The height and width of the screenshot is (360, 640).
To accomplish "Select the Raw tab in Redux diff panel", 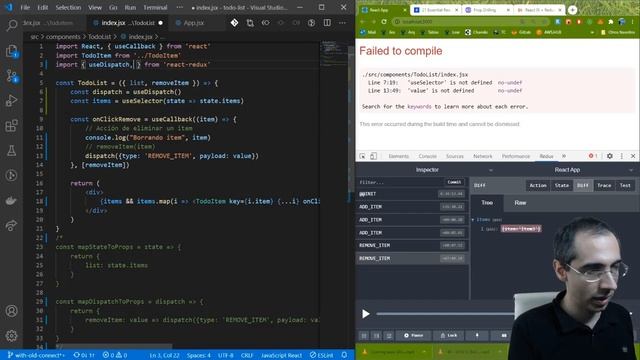I will pyautogui.click(x=520, y=203).
